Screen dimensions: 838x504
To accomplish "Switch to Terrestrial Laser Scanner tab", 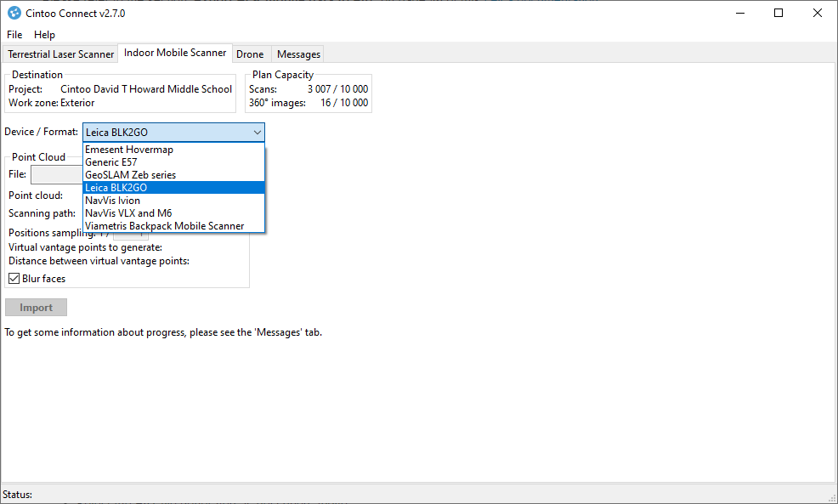I will coord(60,54).
